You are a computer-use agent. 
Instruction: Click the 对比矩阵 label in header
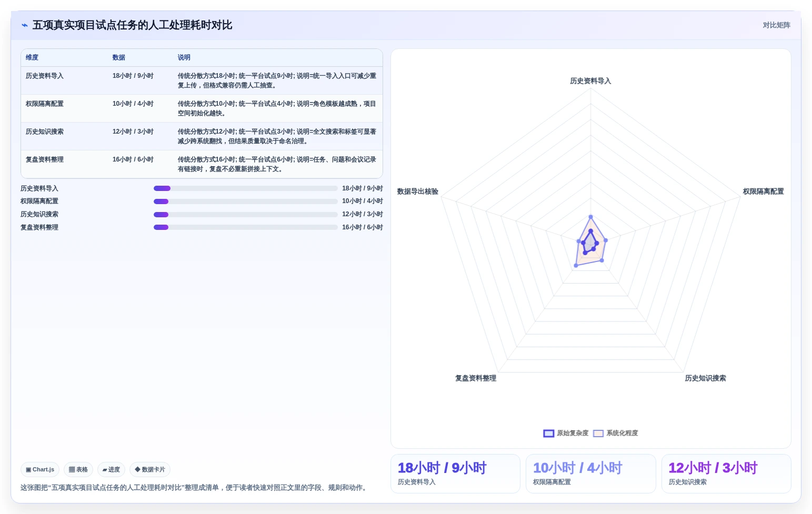(x=776, y=25)
